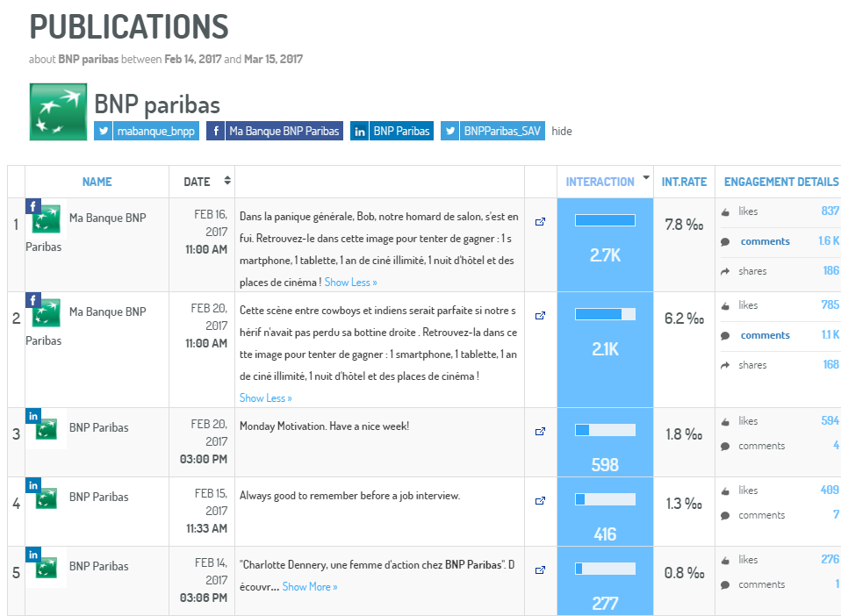Open external link for job interview post
The width and height of the screenshot is (841, 616).
click(x=540, y=501)
